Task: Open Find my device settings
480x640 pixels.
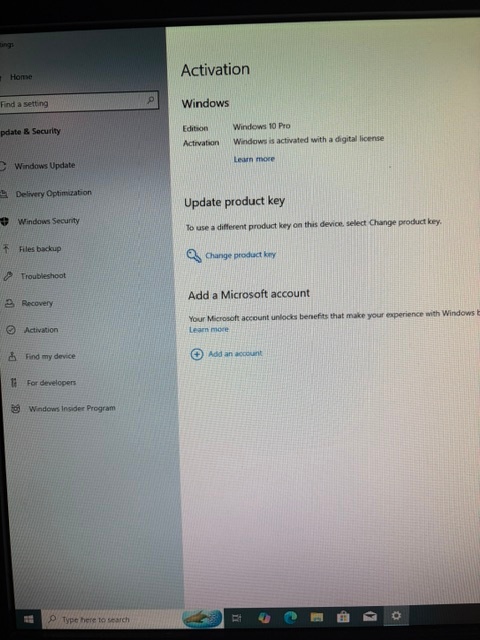Action: point(50,356)
